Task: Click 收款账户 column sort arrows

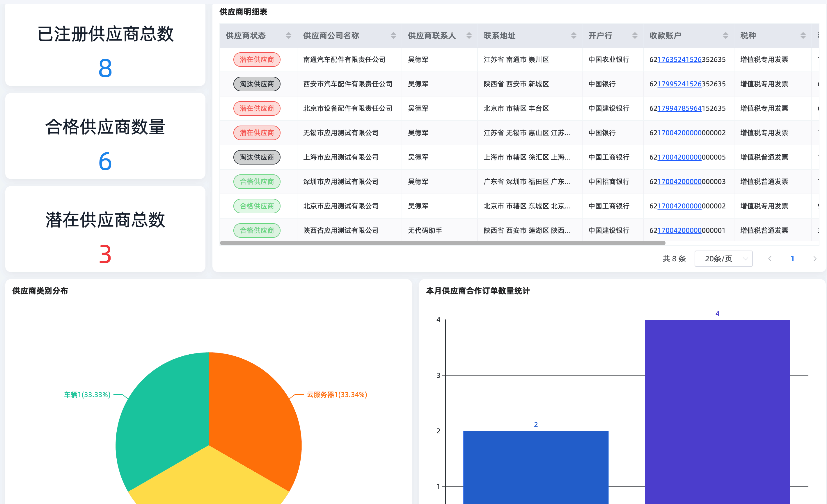Action: pos(725,35)
